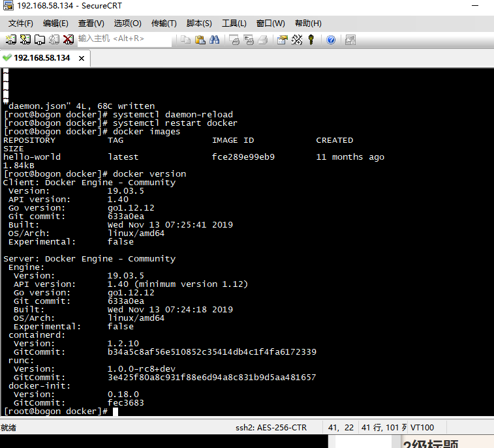494x448 pixels.
Task: Open the 查看(V) menu
Action: pyautogui.click(x=91, y=23)
